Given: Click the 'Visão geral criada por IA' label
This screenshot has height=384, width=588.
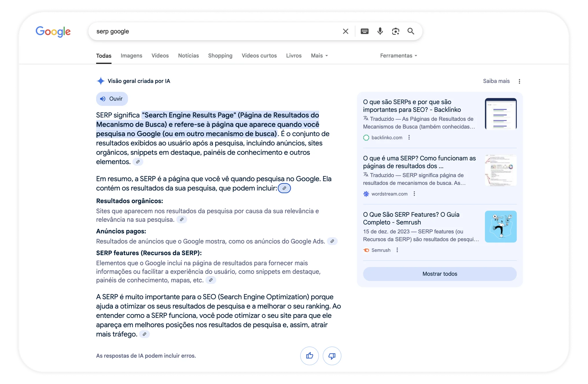Looking at the screenshot, I should click(x=139, y=81).
